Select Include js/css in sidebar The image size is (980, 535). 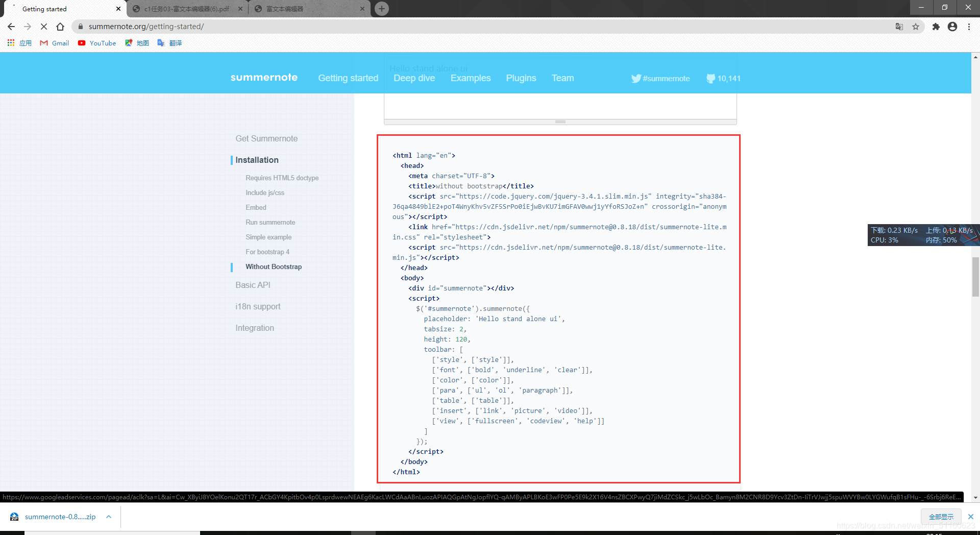265,192
